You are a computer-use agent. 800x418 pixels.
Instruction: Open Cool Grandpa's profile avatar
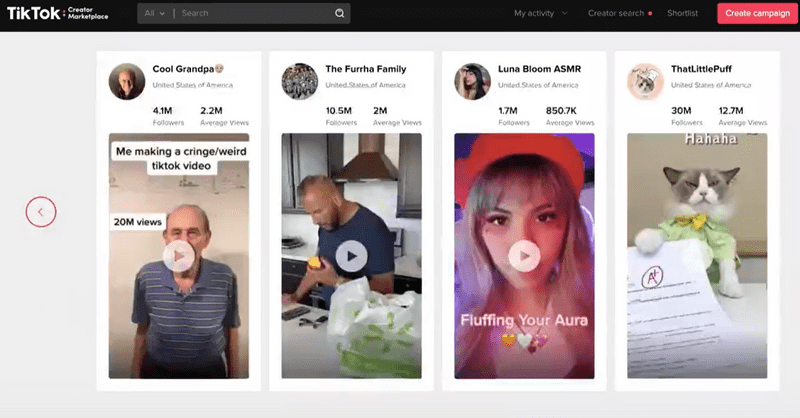[x=127, y=81]
